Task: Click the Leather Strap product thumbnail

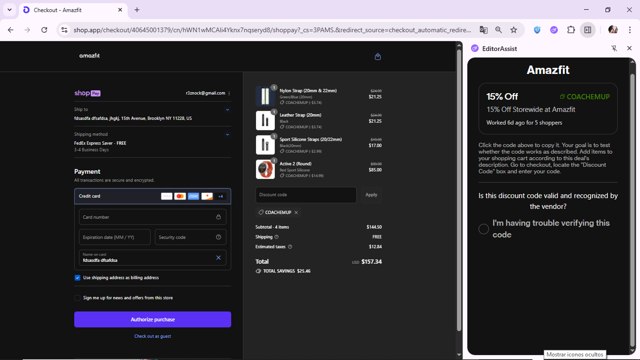Action: click(x=265, y=120)
